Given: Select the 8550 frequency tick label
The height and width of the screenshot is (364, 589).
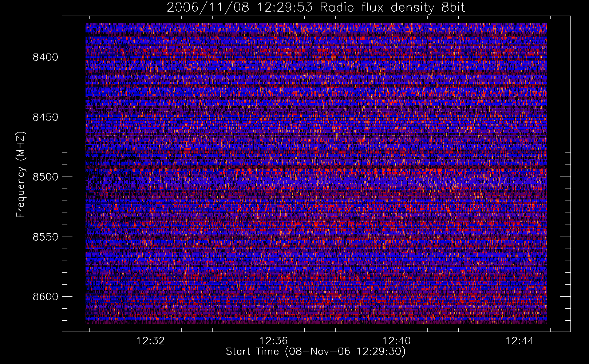Looking at the screenshot, I should [x=46, y=237].
